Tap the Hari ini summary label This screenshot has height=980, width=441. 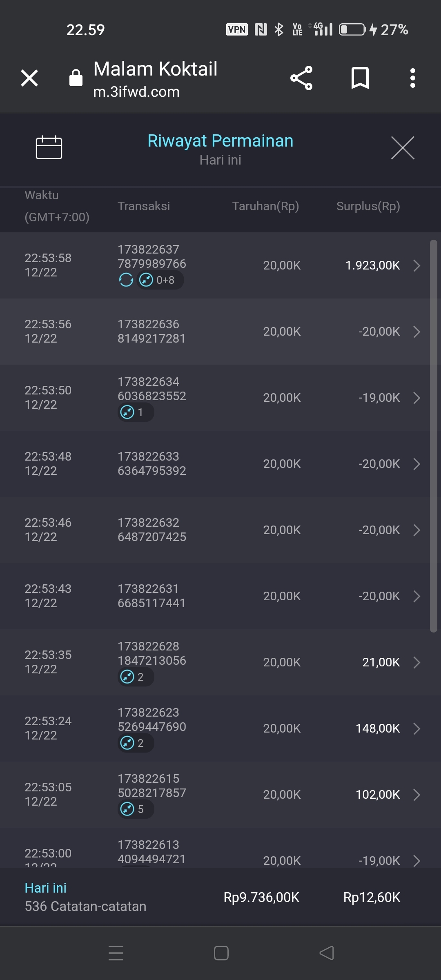(46, 888)
